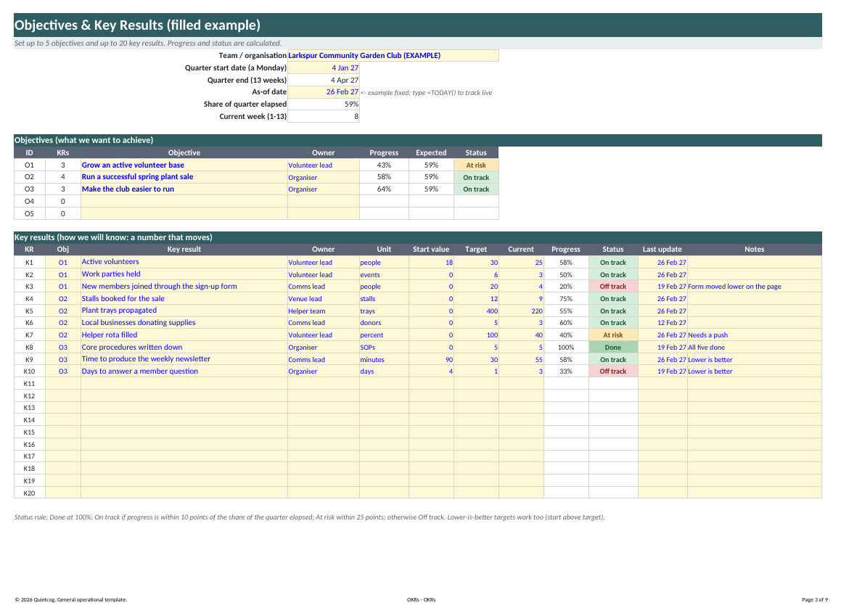Click the 'Key results (how we will know...)' section header
This screenshot has width=841, height=616.
pyautogui.click(x=418, y=237)
